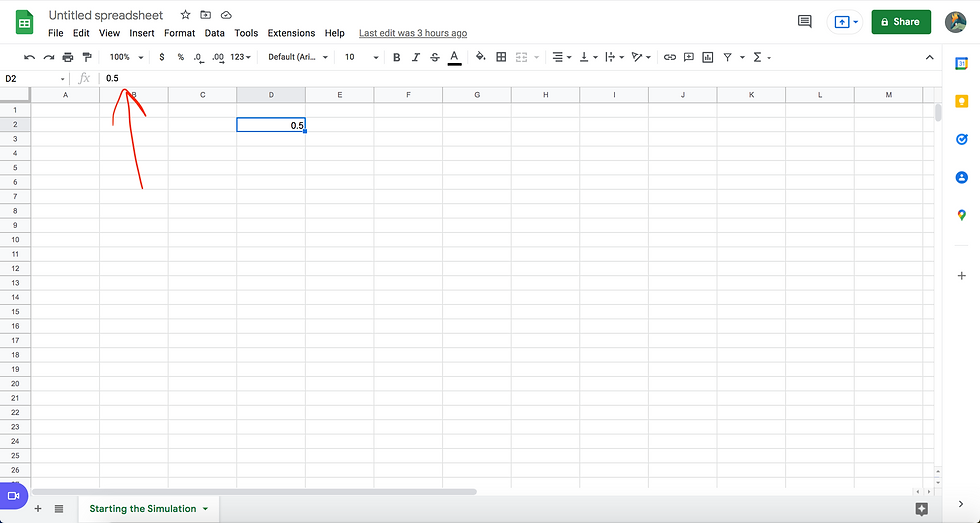The height and width of the screenshot is (523, 980).
Task: Create a filter with funnel icon
Action: coord(728,57)
